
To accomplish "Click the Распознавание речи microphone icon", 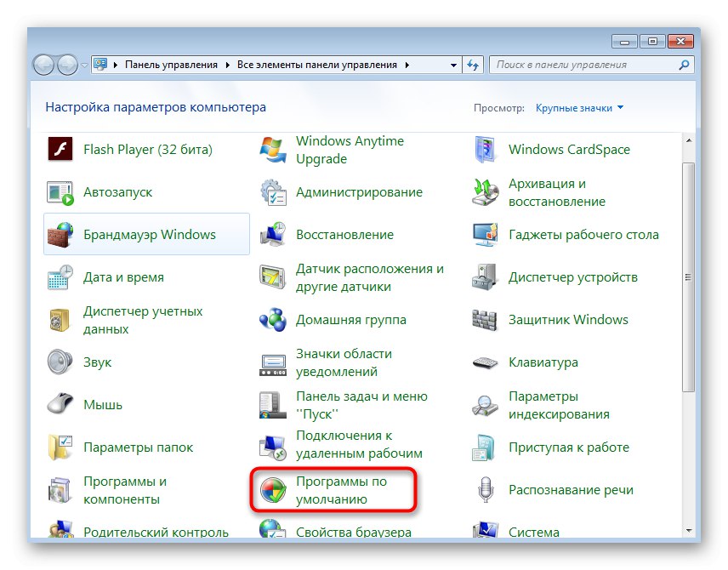I will coord(486,490).
